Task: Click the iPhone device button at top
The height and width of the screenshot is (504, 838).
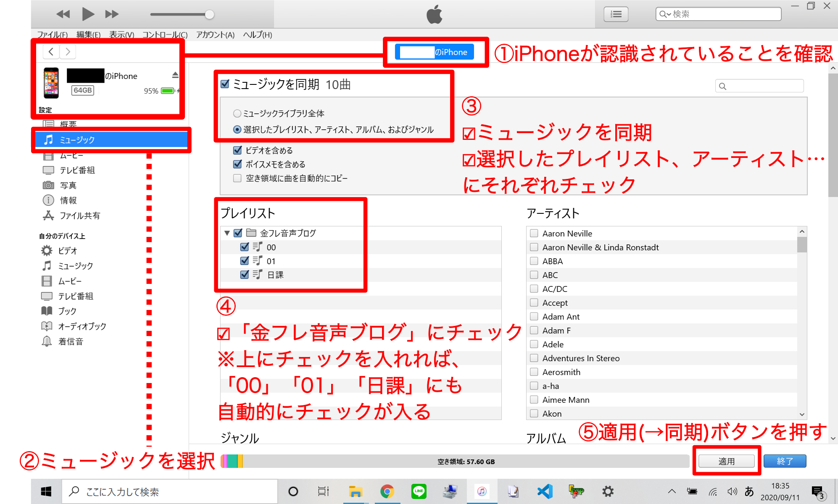Action: [x=434, y=52]
